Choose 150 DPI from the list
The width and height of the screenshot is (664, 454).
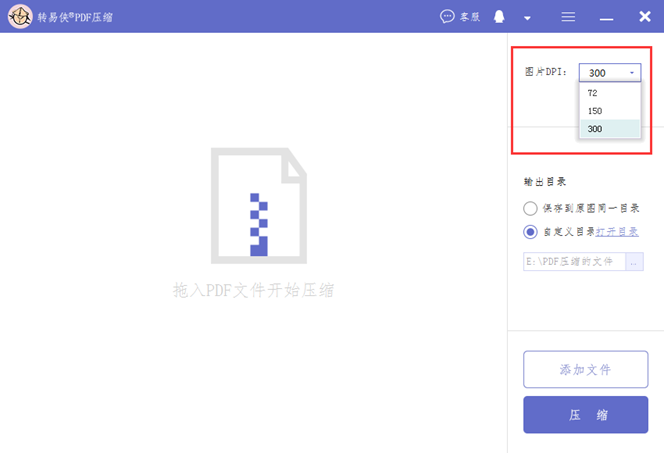coord(610,111)
